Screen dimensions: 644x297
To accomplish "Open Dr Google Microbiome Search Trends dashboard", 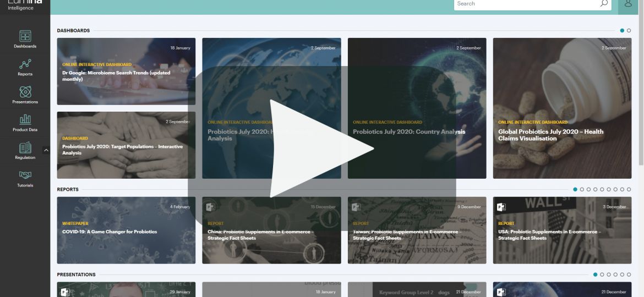I will tap(126, 71).
